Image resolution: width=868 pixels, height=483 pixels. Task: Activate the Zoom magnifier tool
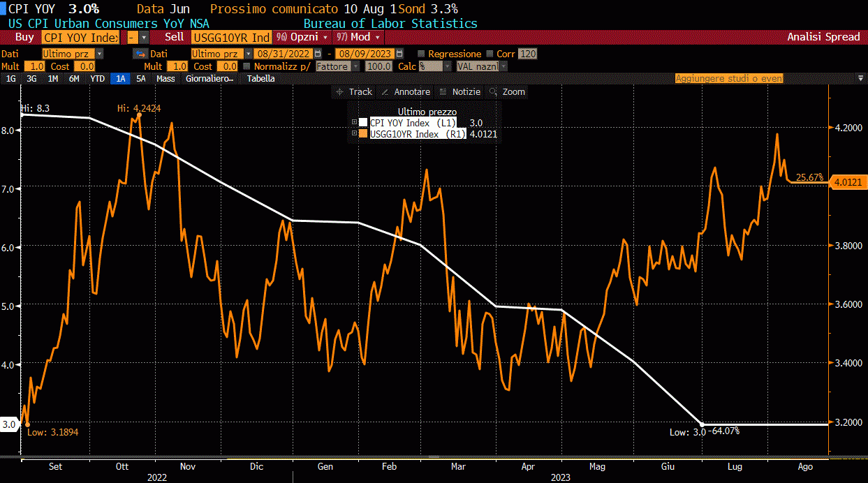(507, 91)
